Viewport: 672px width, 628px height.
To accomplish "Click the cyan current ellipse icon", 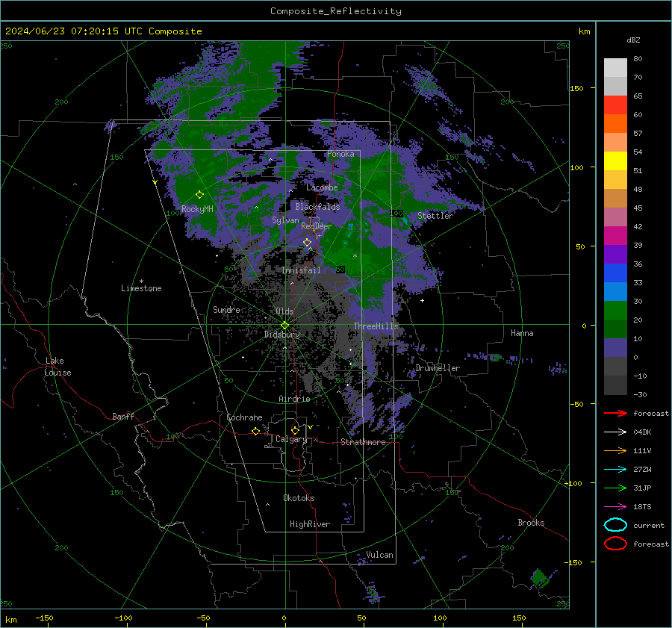I will [615, 525].
